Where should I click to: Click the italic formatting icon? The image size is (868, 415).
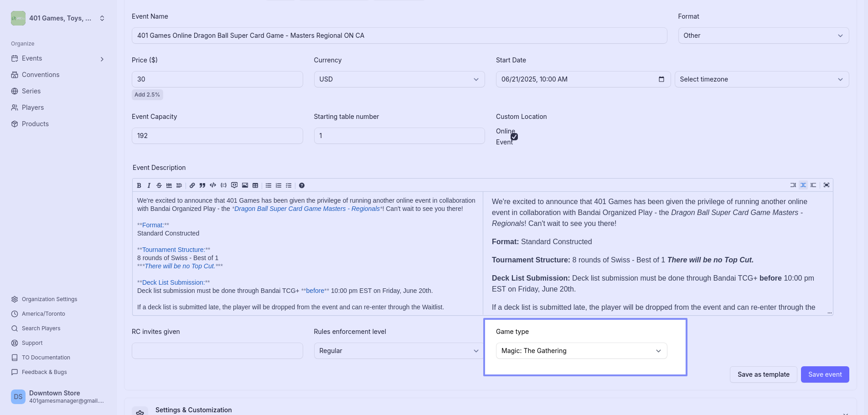(x=149, y=185)
